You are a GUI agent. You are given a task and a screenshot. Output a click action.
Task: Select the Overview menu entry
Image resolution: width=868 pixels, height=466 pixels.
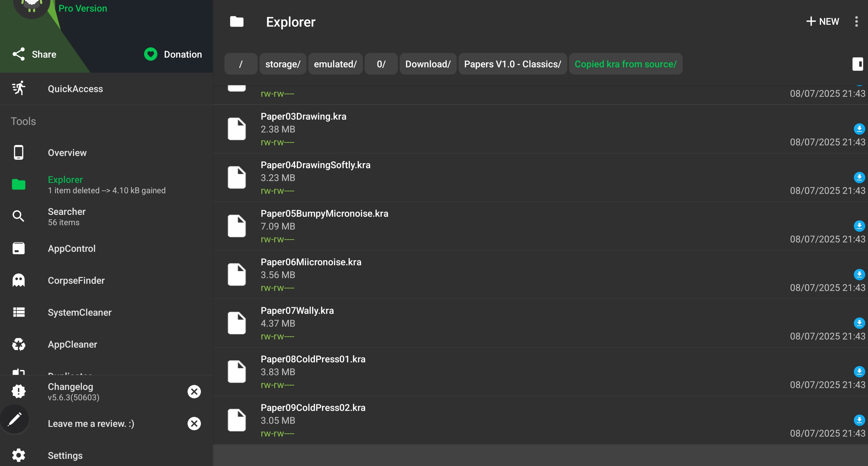click(x=67, y=153)
